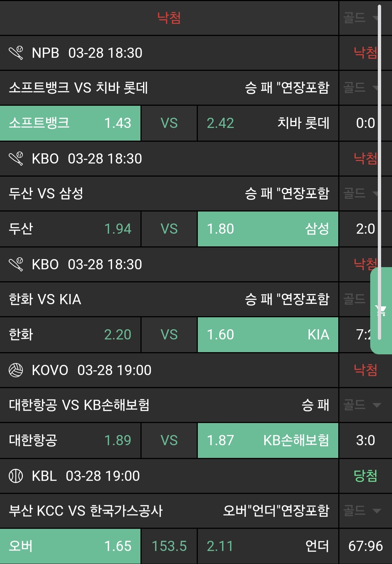Choose 대한항공 at 1.89 odds
The image size is (392, 564).
coord(70,440)
